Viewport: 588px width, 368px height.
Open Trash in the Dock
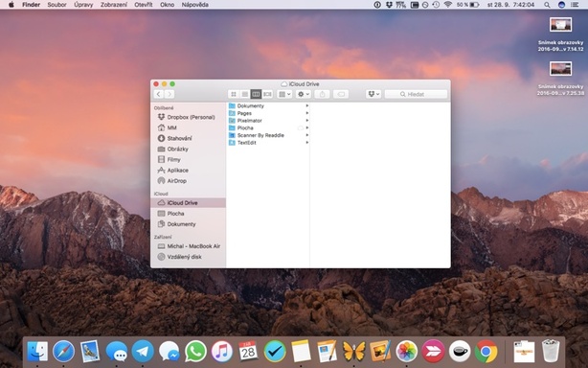coord(551,351)
